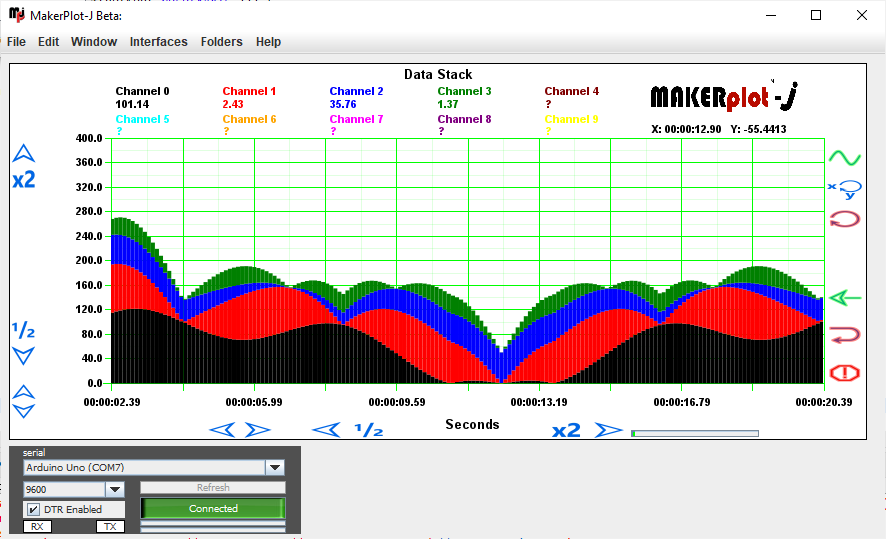This screenshot has width=886, height=539.
Task: Click the 00:00:20.39 time axis label
Action: tap(824, 402)
